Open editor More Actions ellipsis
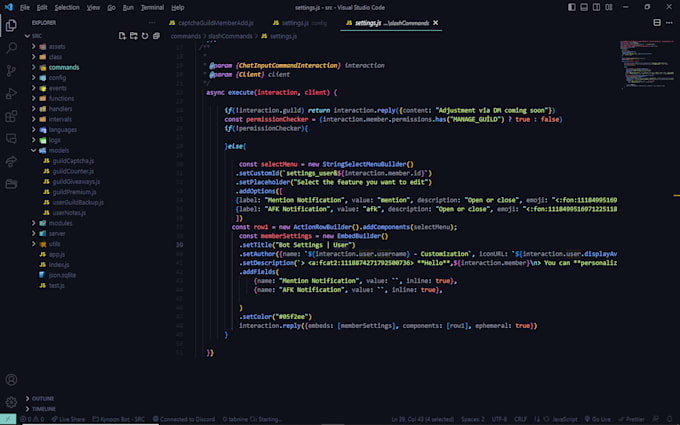Image resolution: width=680 pixels, height=425 pixels. 669,23
